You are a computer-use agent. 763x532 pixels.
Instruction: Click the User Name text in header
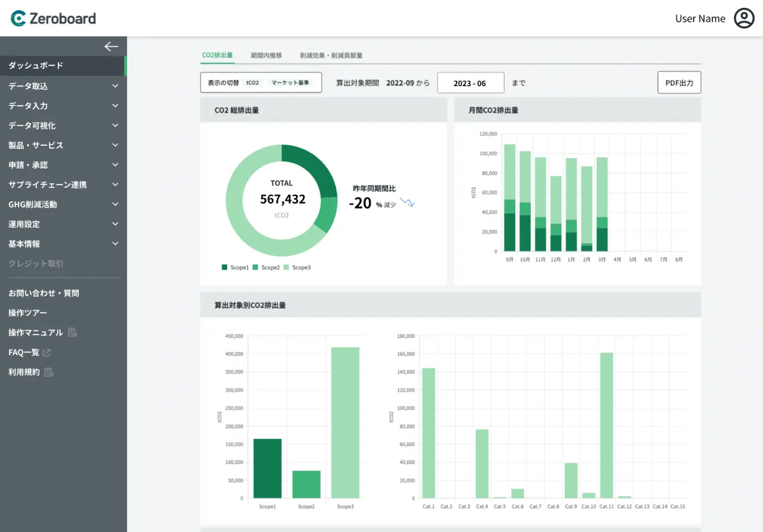[700, 19]
